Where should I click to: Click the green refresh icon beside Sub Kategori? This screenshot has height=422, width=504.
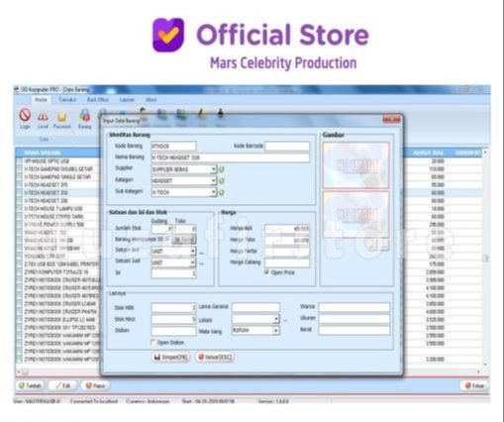[x=222, y=192]
